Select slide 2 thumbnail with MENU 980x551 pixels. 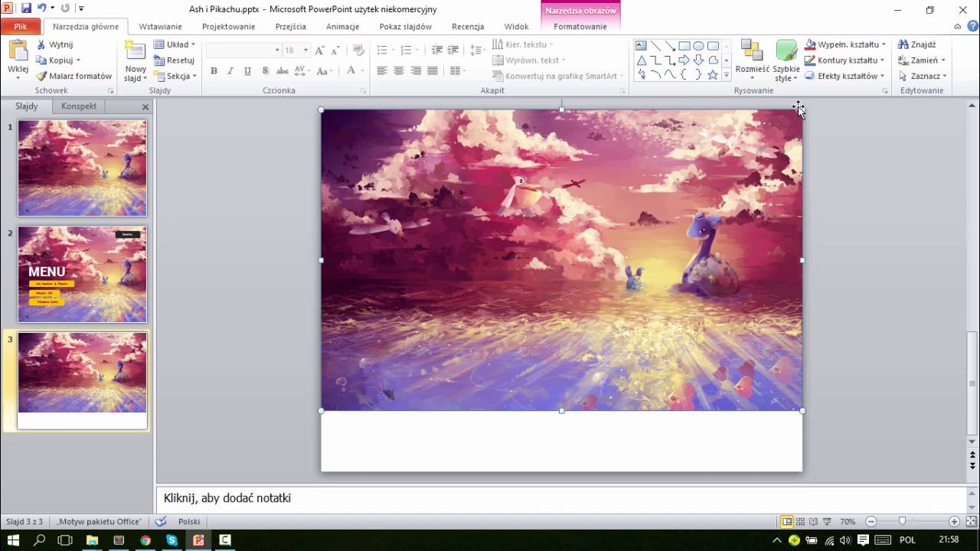click(x=82, y=274)
